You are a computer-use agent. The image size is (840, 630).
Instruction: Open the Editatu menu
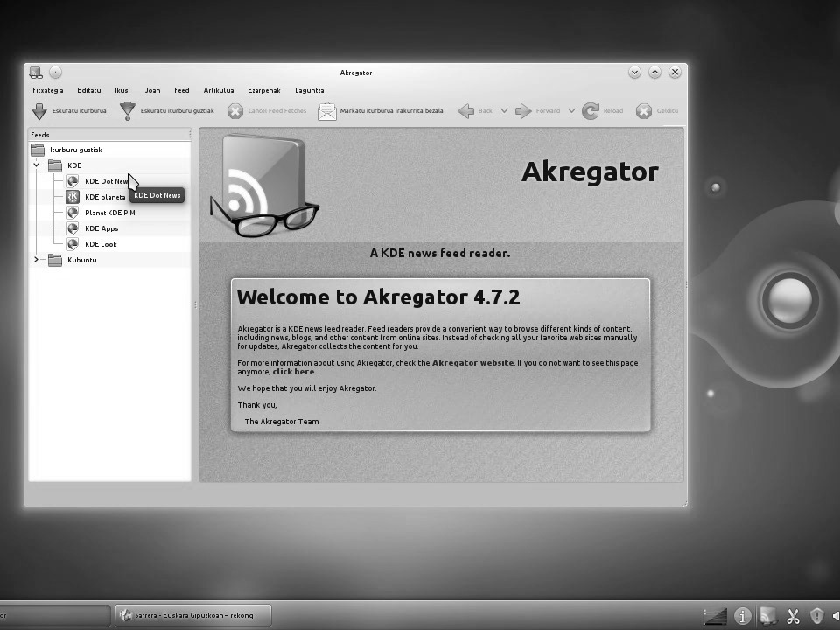pos(89,90)
